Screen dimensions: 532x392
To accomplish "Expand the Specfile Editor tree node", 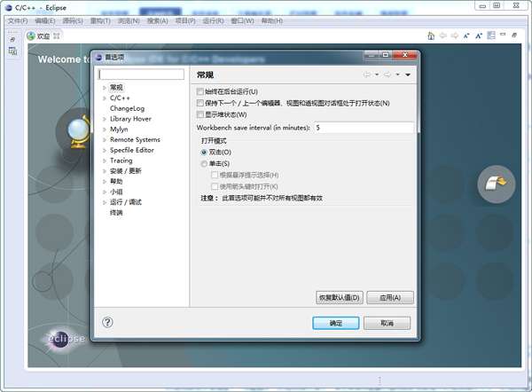I will (105, 151).
